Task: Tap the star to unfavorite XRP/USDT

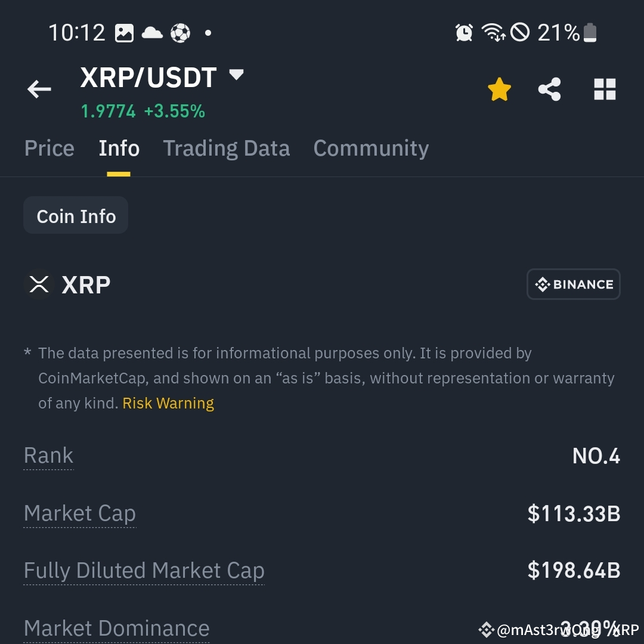Action: [500, 89]
